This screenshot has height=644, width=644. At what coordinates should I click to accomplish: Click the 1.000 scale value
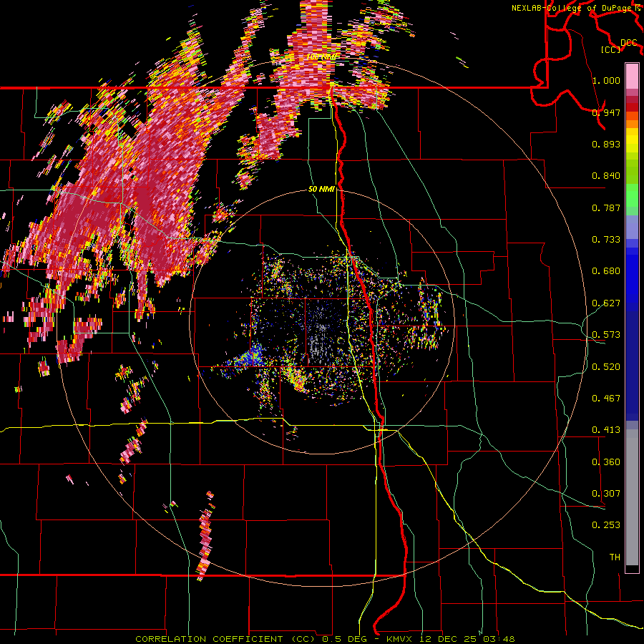click(606, 80)
